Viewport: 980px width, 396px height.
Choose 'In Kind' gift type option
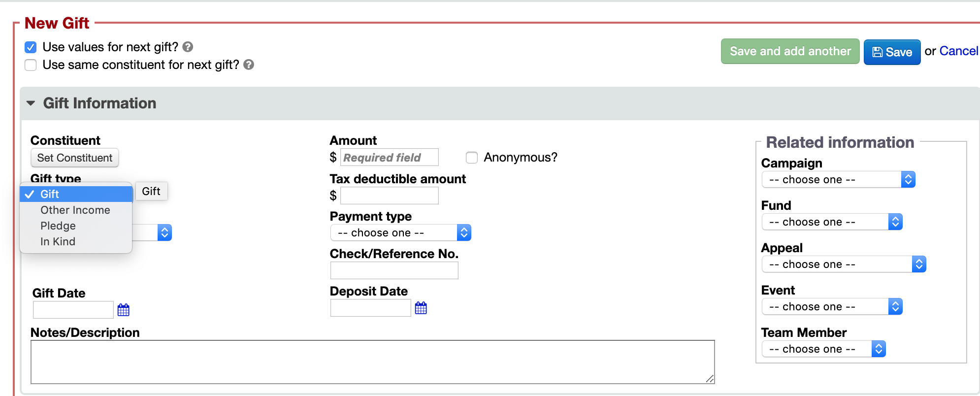point(58,241)
